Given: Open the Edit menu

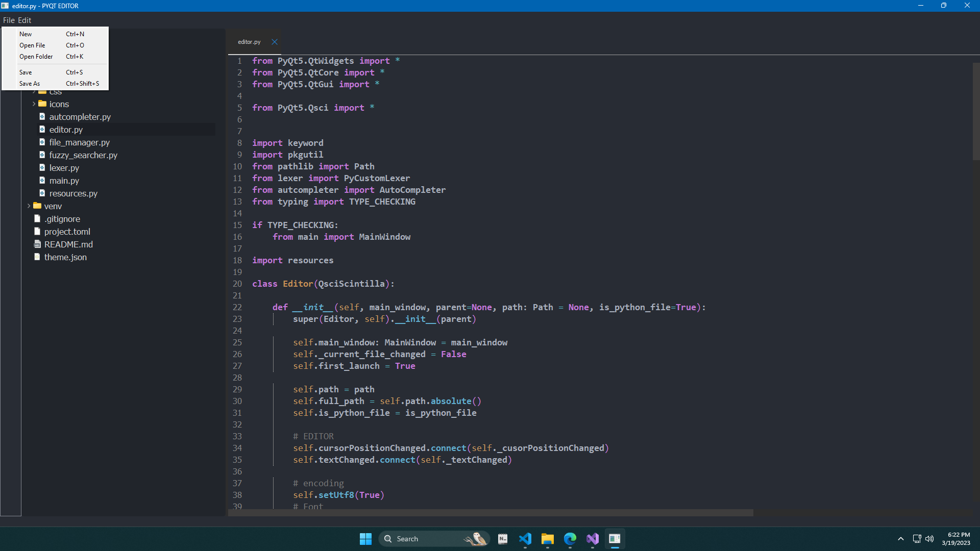Looking at the screenshot, I should point(24,20).
